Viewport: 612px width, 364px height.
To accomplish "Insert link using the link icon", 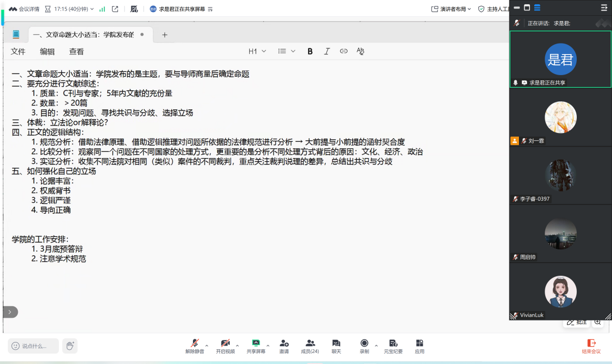I will click(x=343, y=51).
